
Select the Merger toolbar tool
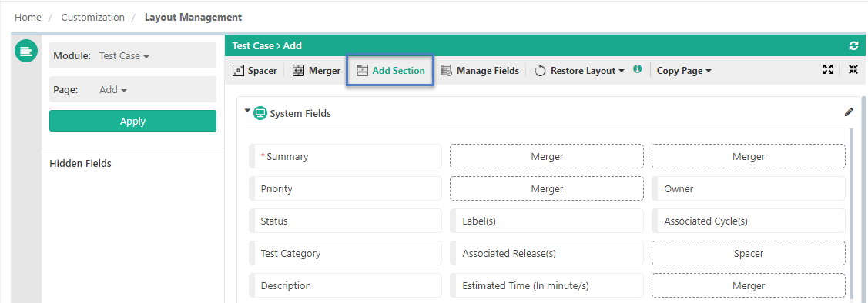pyautogui.click(x=316, y=70)
